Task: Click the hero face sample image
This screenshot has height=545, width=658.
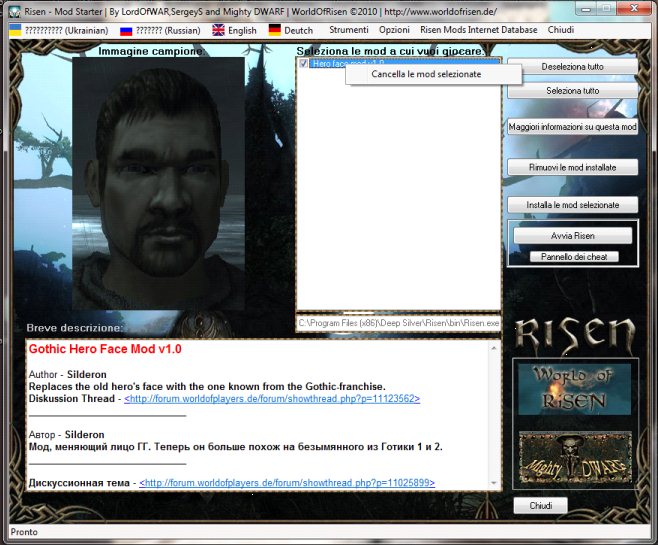Action: 158,183
